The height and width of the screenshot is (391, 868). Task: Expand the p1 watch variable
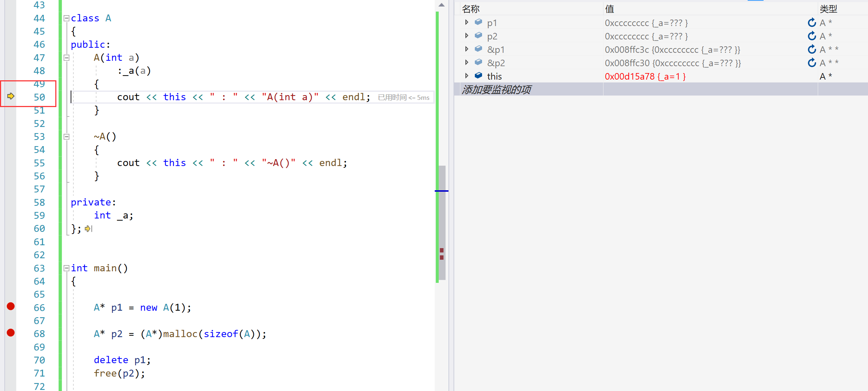tap(467, 22)
